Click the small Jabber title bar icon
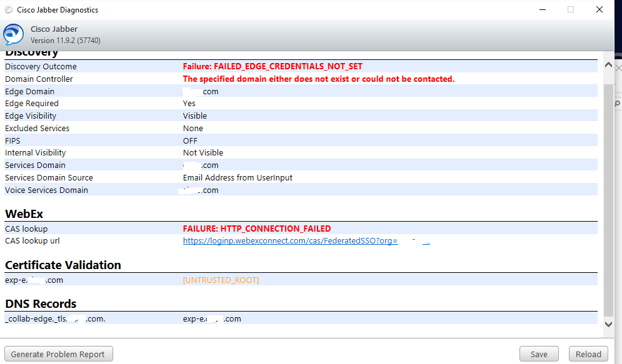 pos(8,9)
